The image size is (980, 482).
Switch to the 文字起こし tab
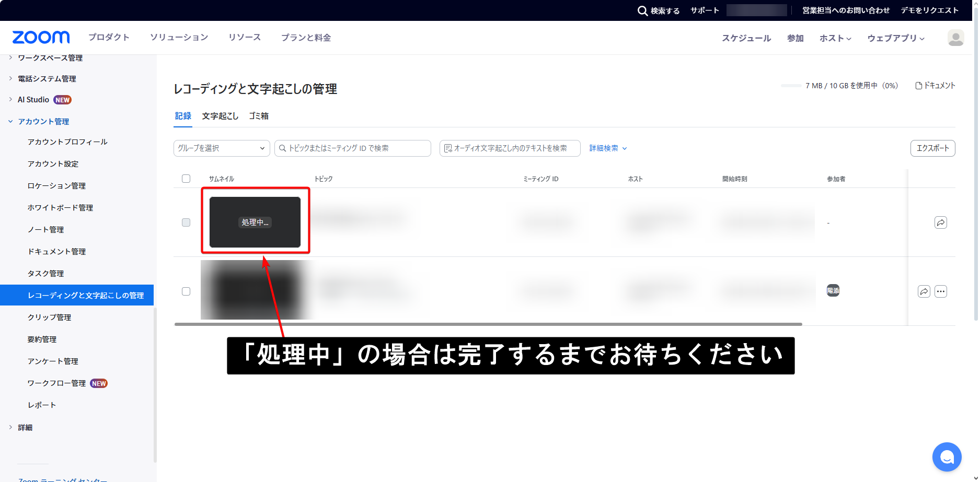click(220, 116)
